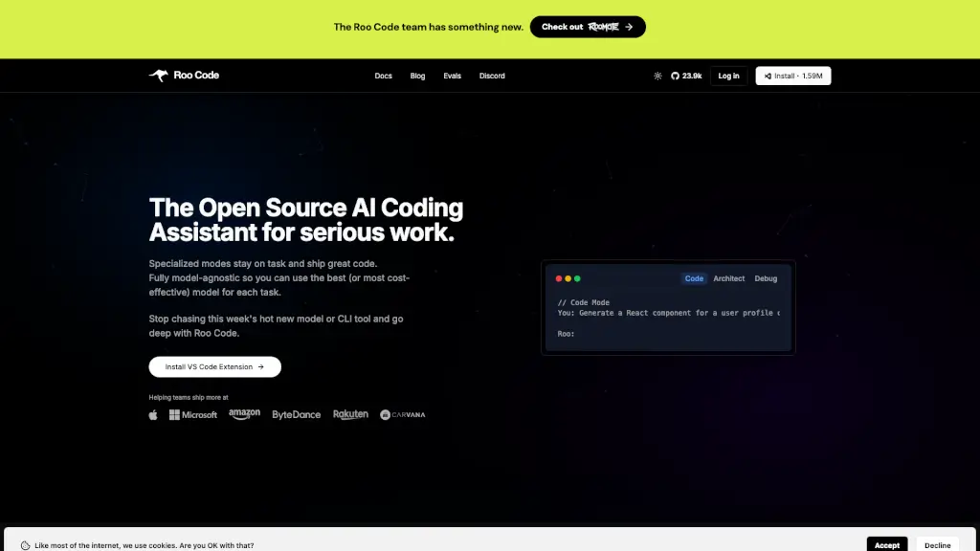Screen dimensions: 980x551
Task: Click the Install 1.59M button
Action: 793,76
